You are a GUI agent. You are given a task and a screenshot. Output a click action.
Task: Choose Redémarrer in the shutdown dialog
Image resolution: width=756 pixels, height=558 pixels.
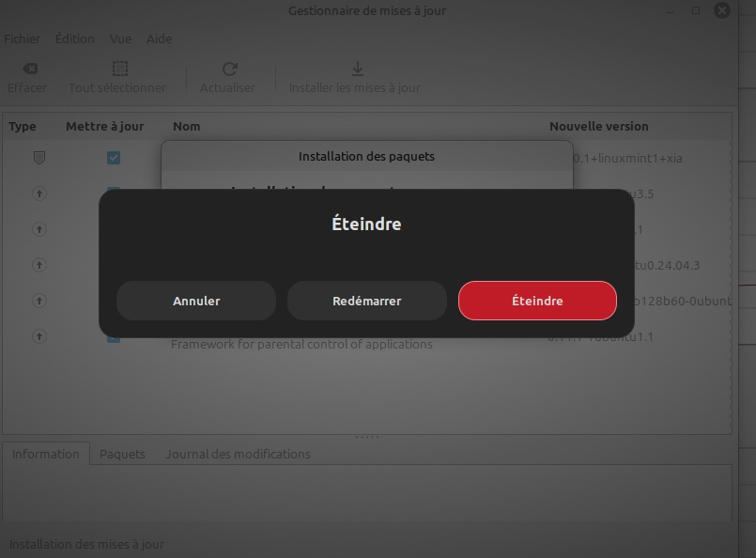click(x=367, y=301)
